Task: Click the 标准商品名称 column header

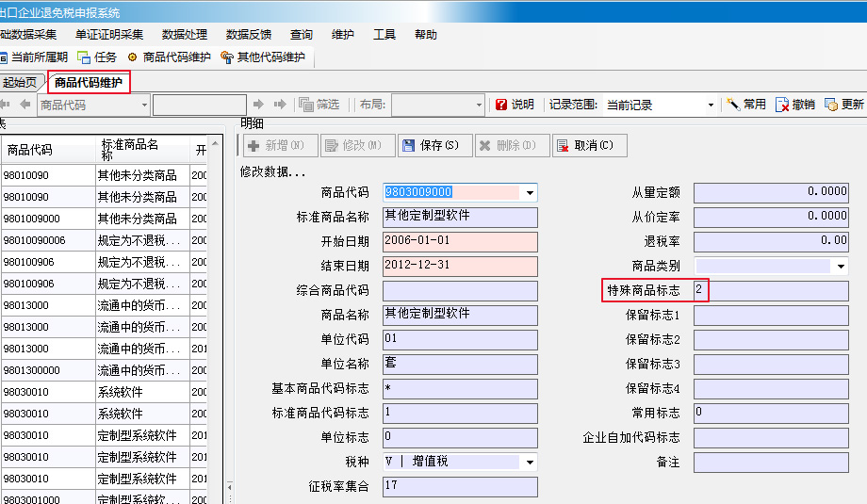Action: coord(142,150)
